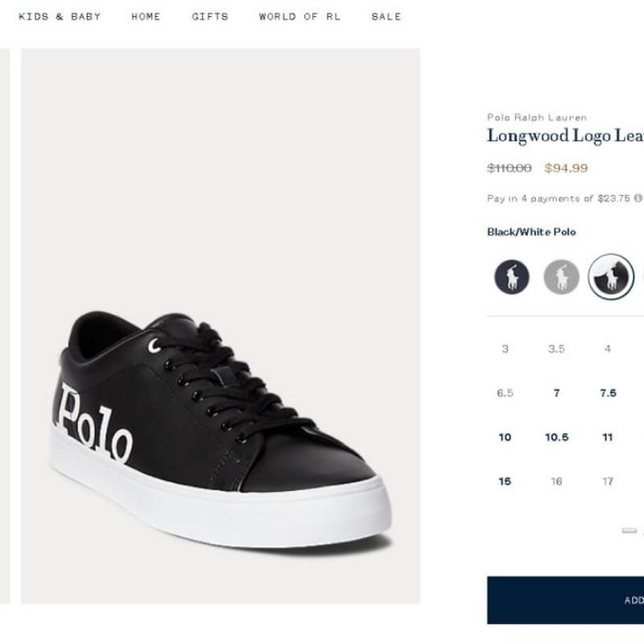644x644 pixels.
Task: Open the Polo Ralph Lauren brand link
Action: (537, 118)
